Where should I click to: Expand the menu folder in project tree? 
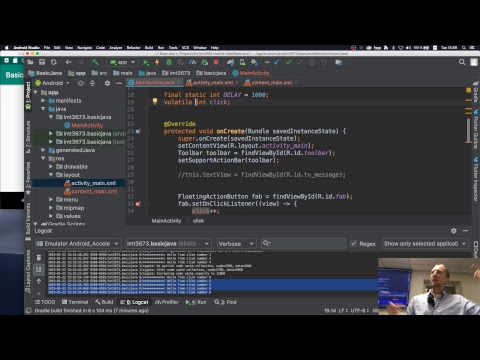[x=51, y=199]
